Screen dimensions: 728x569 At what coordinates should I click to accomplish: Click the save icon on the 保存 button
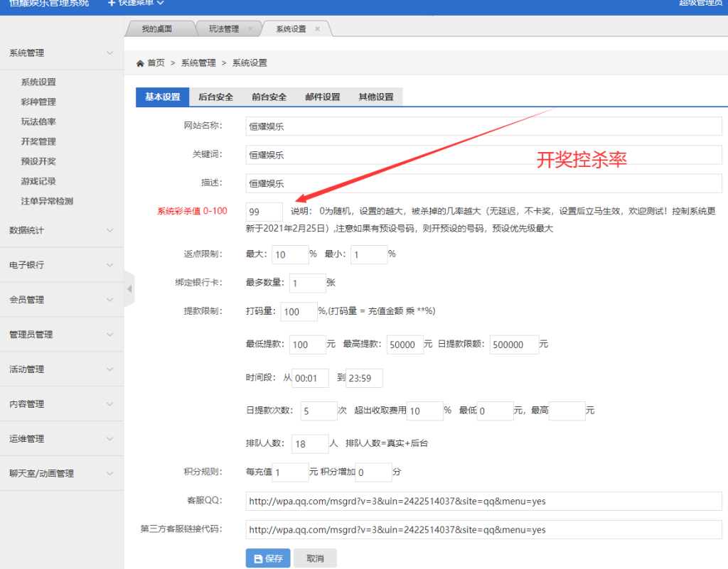(x=258, y=558)
